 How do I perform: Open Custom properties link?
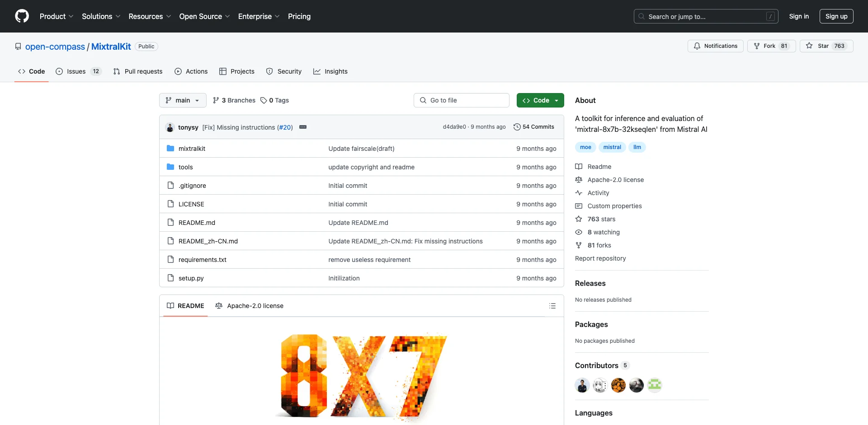[x=609, y=206]
